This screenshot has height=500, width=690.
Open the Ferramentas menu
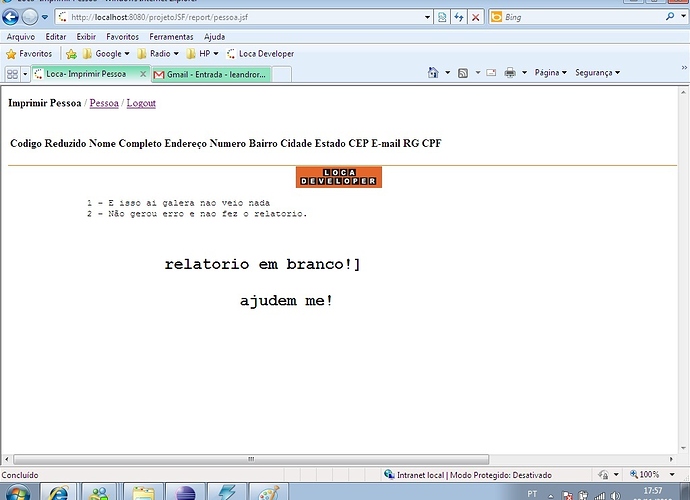pyautogui.click(x=171, y=37)
